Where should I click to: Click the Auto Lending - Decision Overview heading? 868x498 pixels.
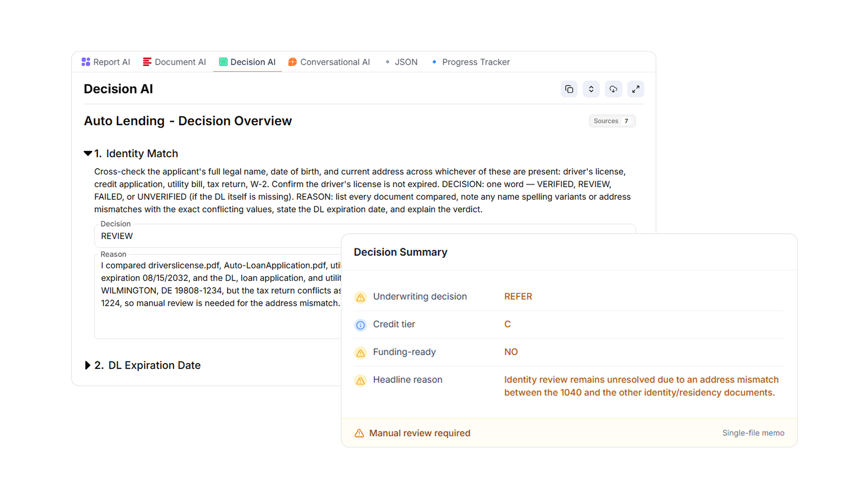click(x=188, y=121)
